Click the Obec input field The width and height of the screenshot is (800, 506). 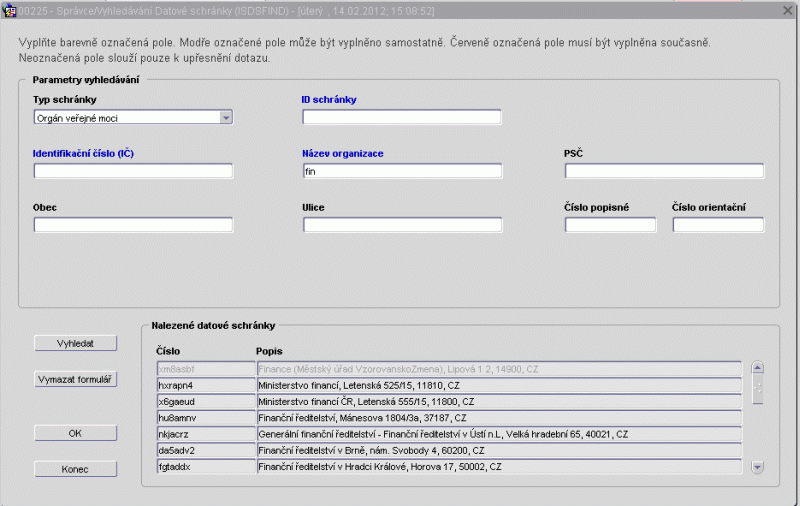pos(133,225)
